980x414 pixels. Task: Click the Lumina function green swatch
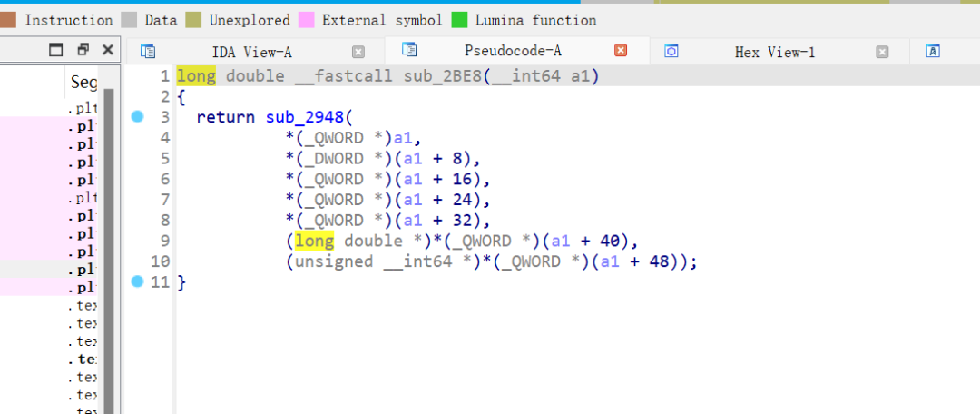[459, 20]
